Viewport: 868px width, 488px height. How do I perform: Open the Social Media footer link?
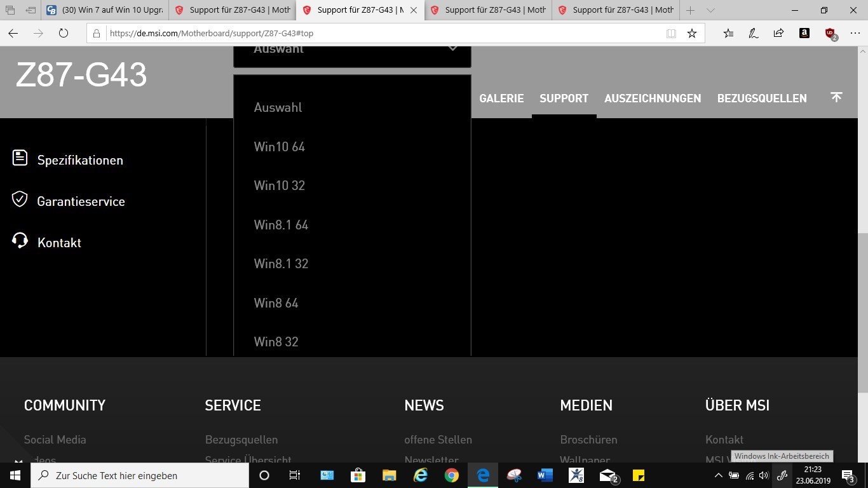(55, 440)
